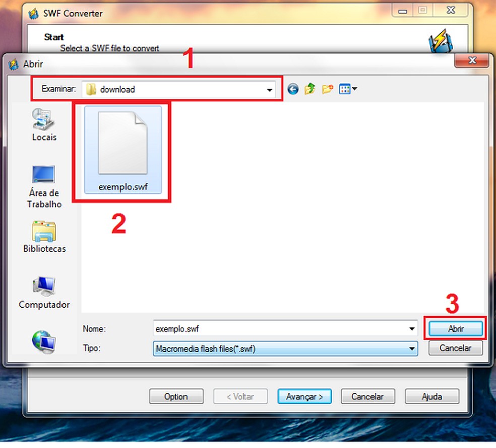Open Locais in the places sidebar

click(44, 124)
